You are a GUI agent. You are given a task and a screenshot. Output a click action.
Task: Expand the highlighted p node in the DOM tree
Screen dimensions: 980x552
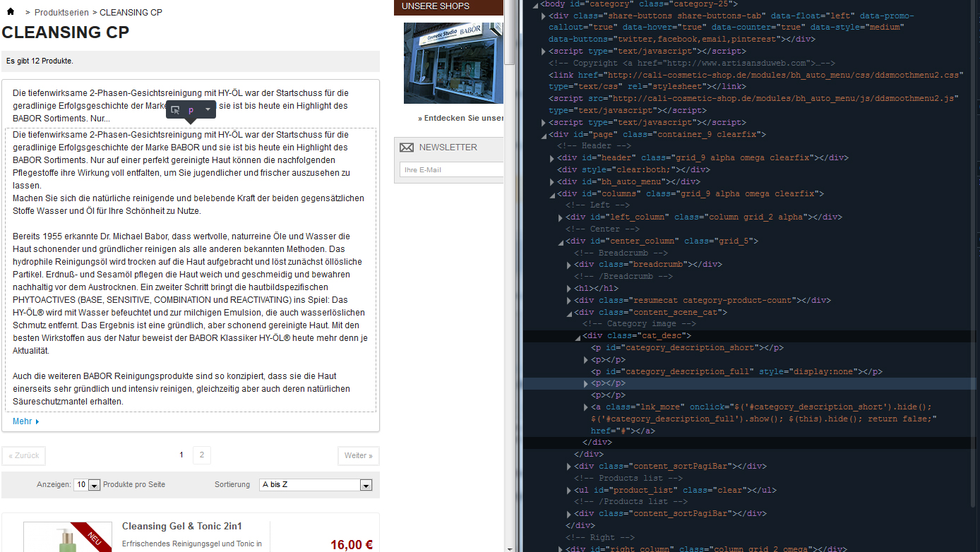[x=585, y=383]
